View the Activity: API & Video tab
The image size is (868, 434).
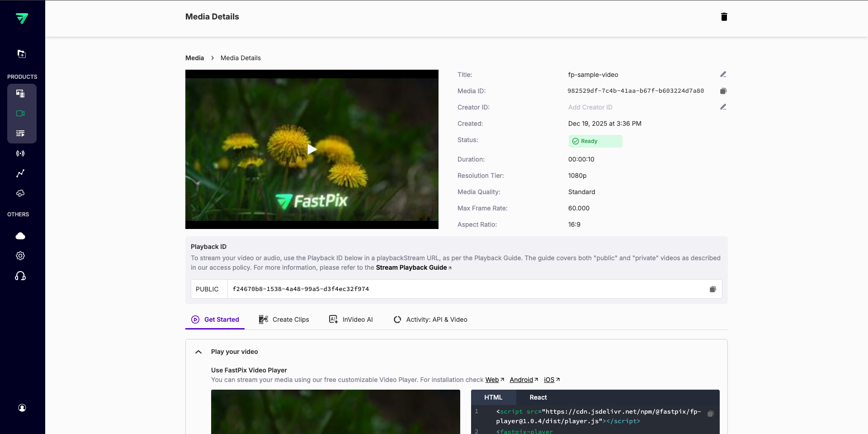coord(437,320)
